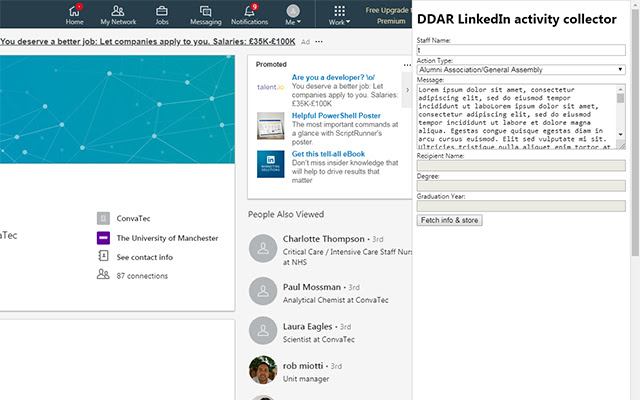Screen dimensions: 640x400
Task: Click 'Scientist at ConvaTec' text
Action: coord(319,339)
